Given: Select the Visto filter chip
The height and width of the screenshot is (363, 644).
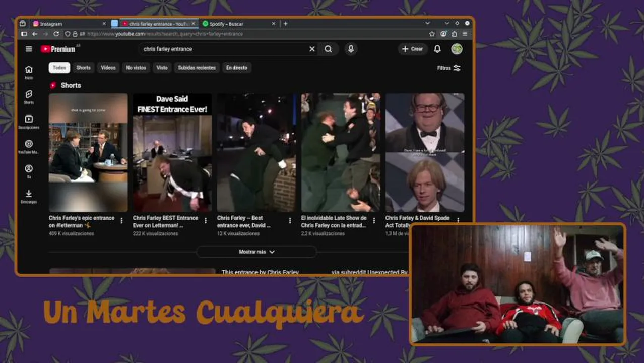Looking at the screenshot, I should pyautogui.click(x=162, y=68).
